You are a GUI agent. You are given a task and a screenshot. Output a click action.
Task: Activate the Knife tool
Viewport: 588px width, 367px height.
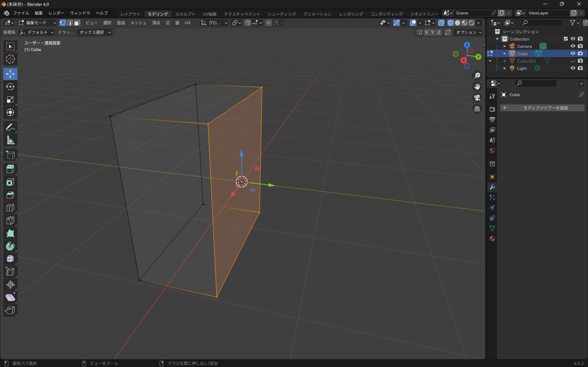pos(10,221)
